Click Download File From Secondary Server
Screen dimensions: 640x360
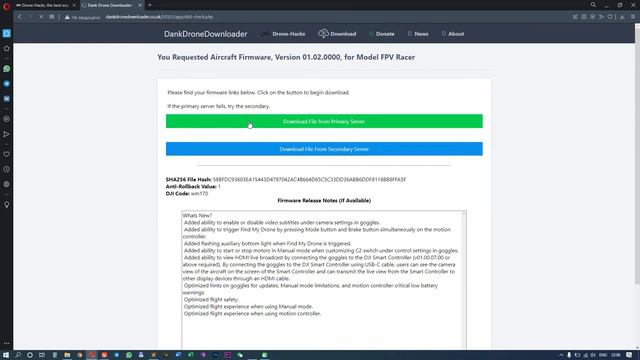(324, 149)
